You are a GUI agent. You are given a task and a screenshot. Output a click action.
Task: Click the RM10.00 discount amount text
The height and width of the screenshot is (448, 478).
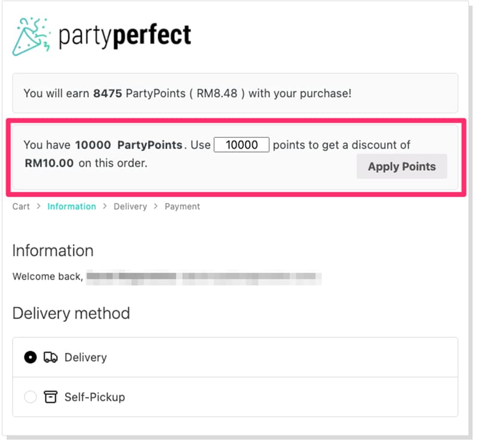pyautogui.click(x=49, y=162)
